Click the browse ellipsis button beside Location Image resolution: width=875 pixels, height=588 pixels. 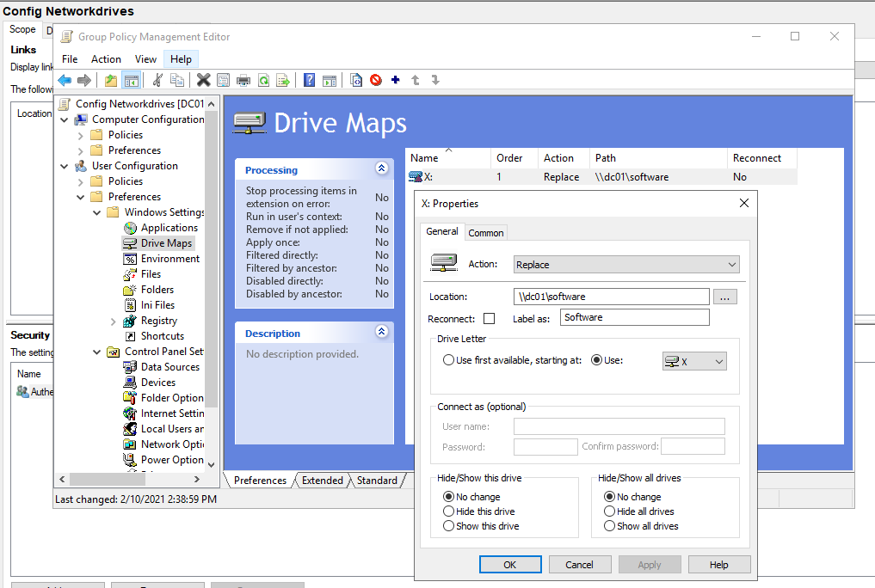coord(725,297)
